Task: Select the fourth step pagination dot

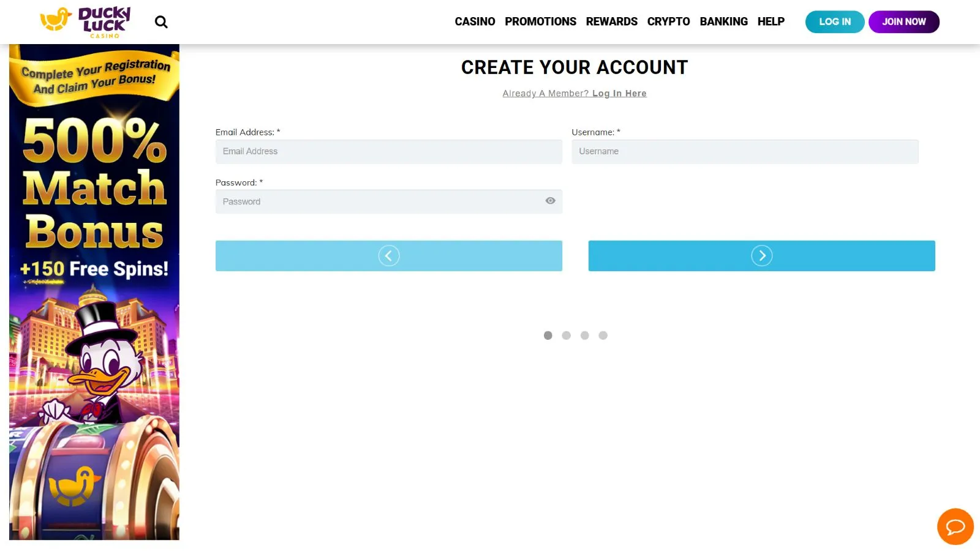Action: coord(603,335)
